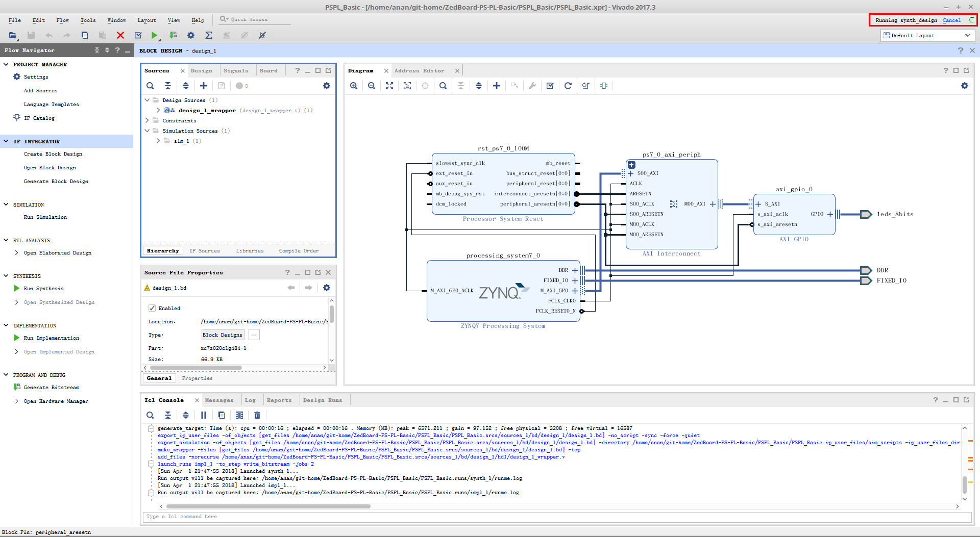This screenshot has width=980, height=537.
Task: Zoom in on the block diagram
Action: pos(354,86)
